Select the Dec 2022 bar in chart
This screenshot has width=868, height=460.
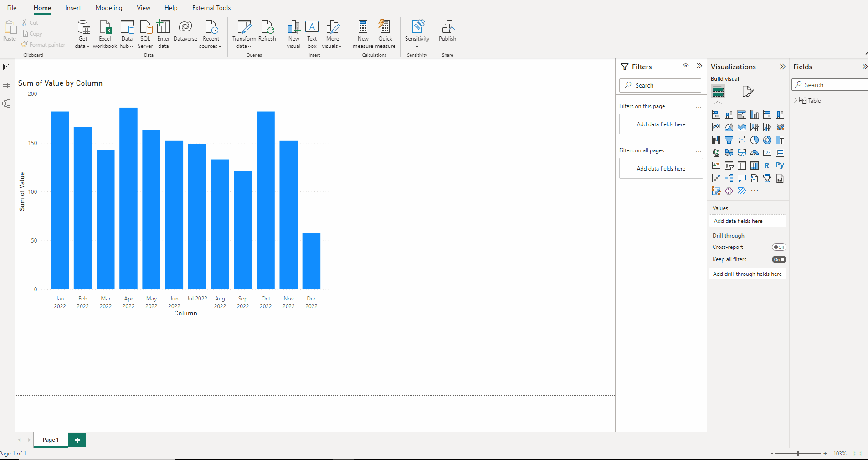point(311,261)
